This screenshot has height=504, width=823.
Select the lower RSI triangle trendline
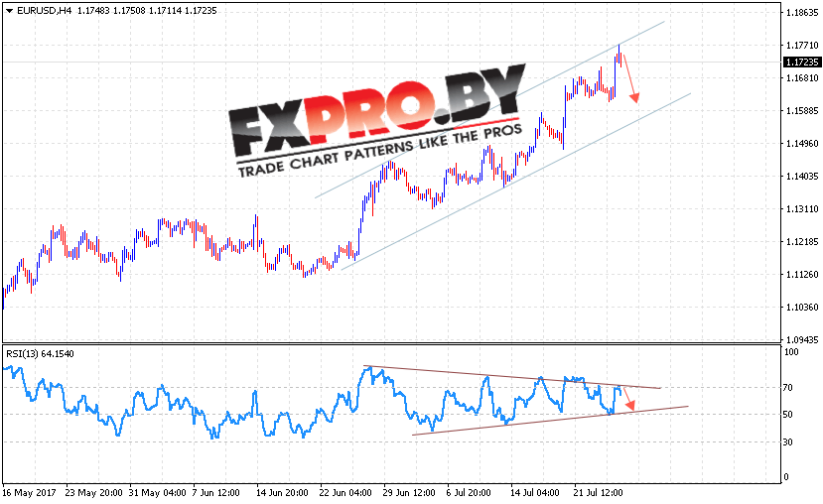click(550, 421)
